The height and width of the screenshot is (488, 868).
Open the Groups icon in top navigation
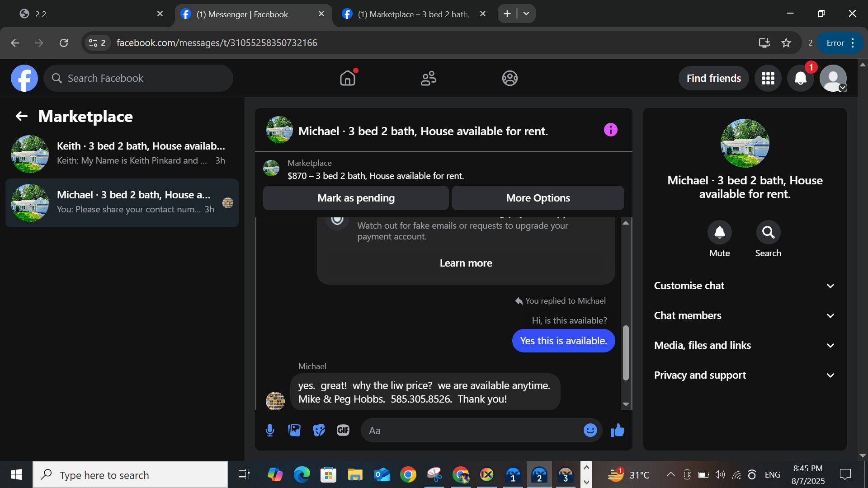[x=509, y=78]
